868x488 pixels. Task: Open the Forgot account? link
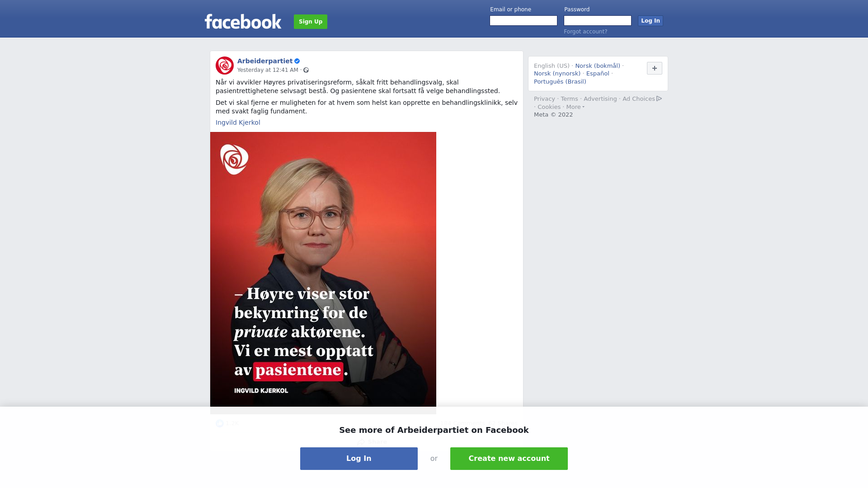[x=585, y=32]
